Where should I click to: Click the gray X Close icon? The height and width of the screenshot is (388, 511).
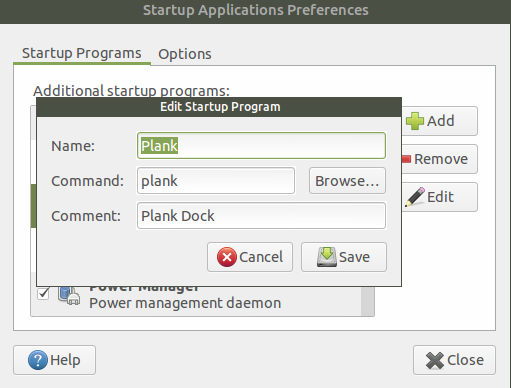click(x=435, y=360)
